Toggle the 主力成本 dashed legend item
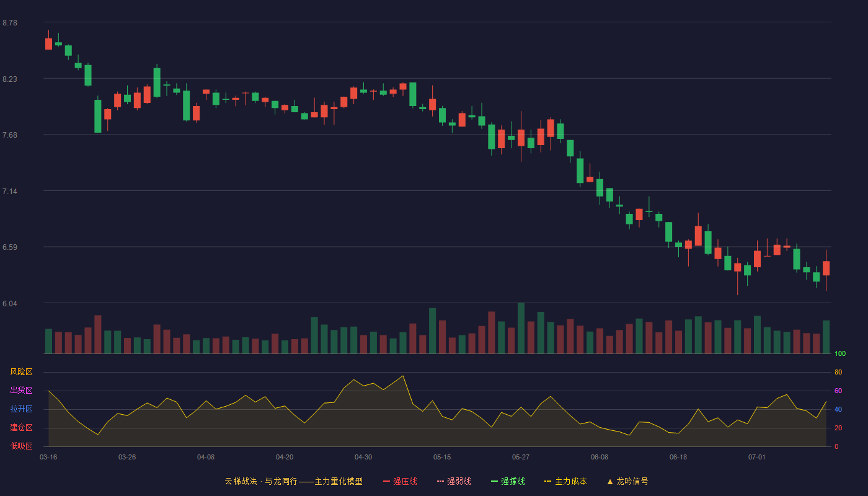Viewport: 868px width, 496px height. (565, 481)
